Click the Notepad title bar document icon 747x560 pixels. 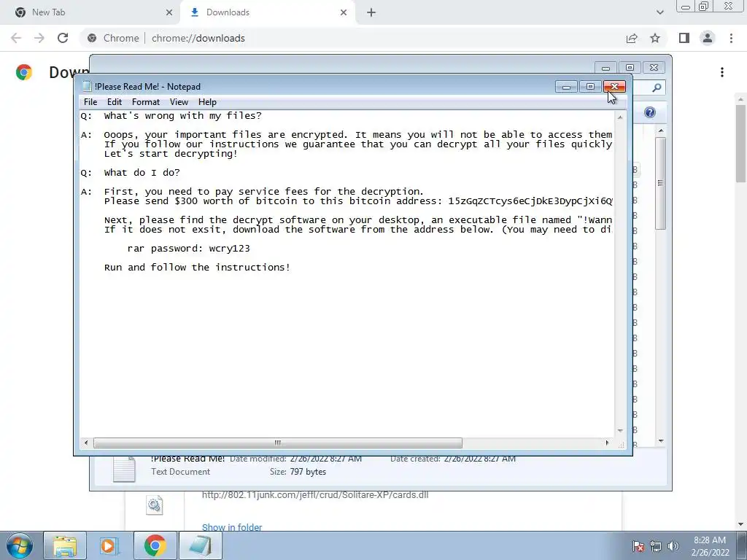(87, 86)
